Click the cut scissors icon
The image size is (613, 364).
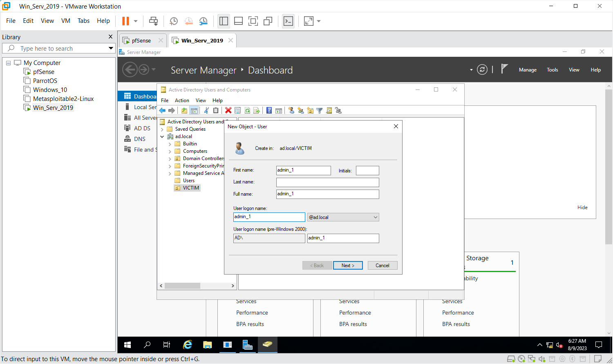(x=206, y=110)
